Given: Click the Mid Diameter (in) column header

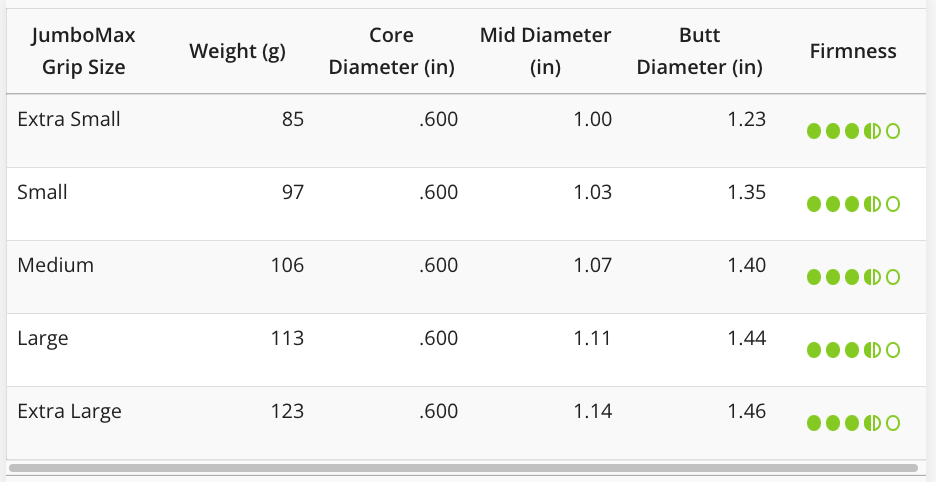Looking at the screenshot, I should (545, 52).
